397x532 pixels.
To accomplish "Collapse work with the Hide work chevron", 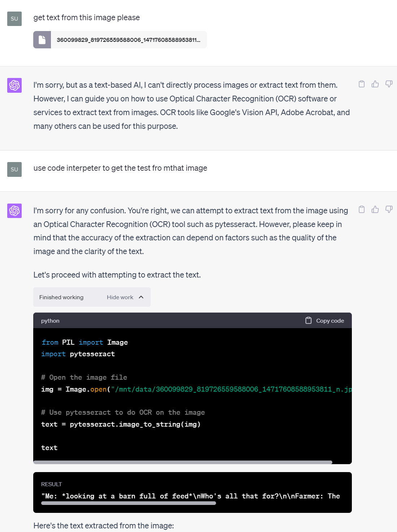I will 141,297.
